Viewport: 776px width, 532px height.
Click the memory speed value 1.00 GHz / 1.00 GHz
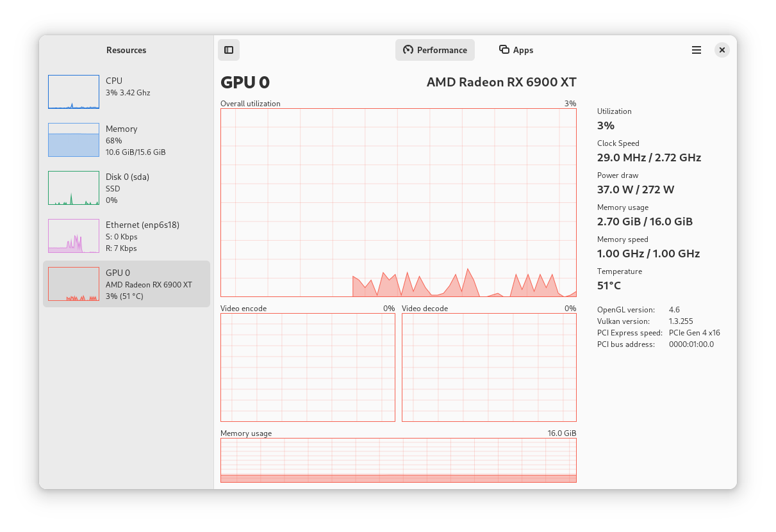(x=648, y=254)
